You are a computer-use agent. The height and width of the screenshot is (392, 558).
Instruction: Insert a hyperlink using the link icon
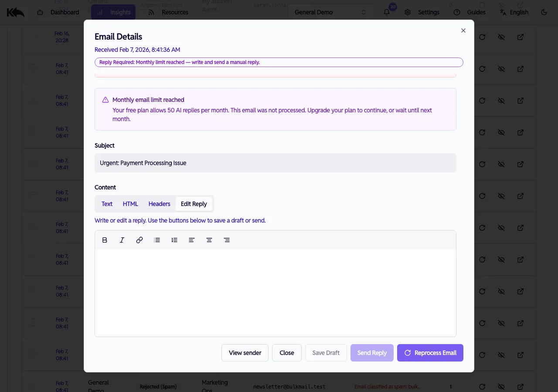click(x=139, y=240)
